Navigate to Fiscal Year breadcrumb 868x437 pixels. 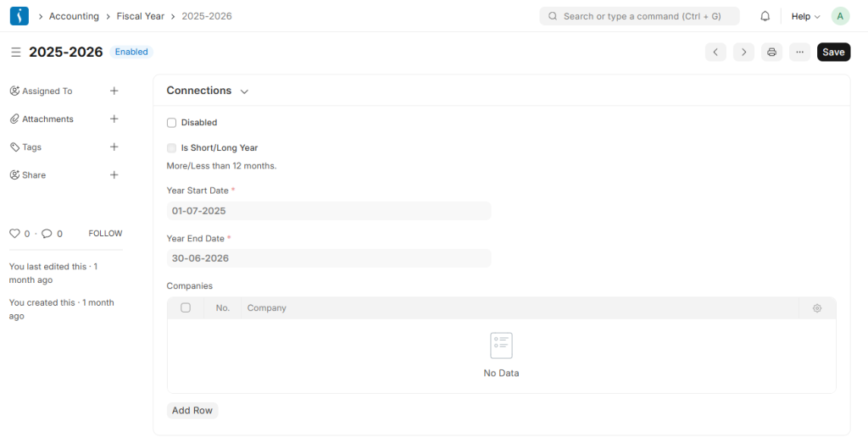click(x=140, y=16)
